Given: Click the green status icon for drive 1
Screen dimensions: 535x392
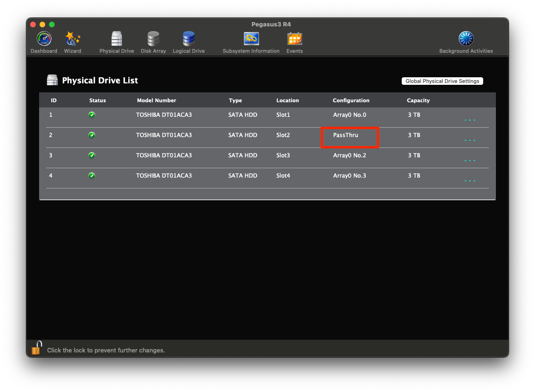Looking at the screenshot, I should pyautogui.click(x=92, y=115).
